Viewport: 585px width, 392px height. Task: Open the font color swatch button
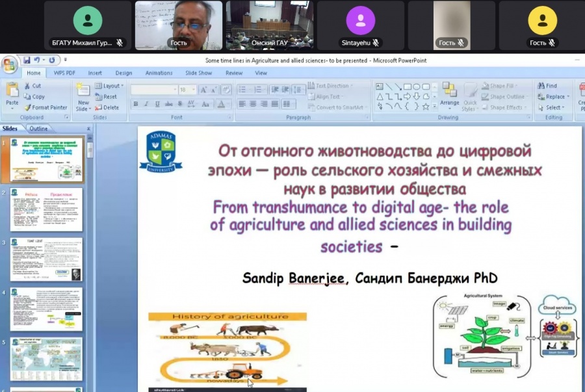coord(222,104)
